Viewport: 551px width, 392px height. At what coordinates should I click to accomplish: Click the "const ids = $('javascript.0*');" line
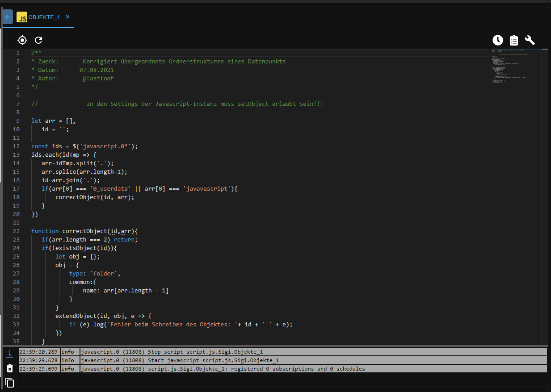[x=84, y=146]
